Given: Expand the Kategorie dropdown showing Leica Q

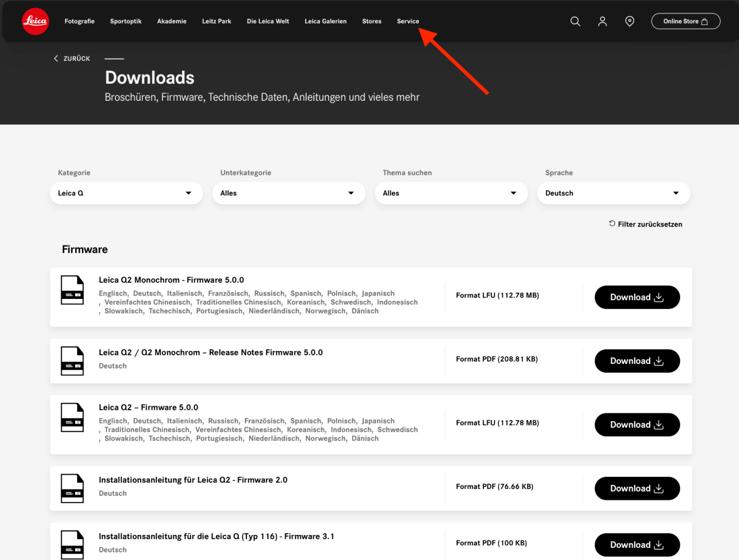Looking at the screenshot, I should (127, 193).
